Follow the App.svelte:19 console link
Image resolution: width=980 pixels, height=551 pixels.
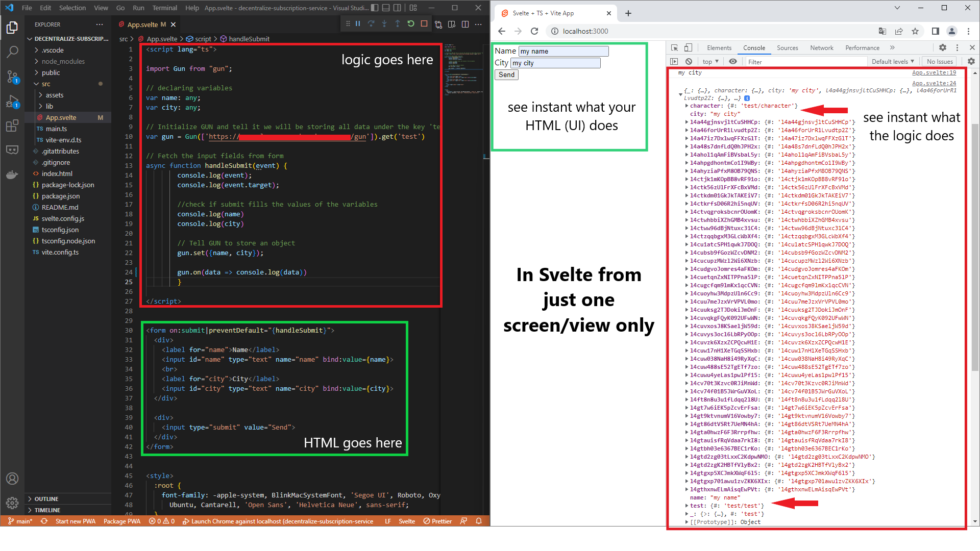pyautogui.click(x=934, y=72)
